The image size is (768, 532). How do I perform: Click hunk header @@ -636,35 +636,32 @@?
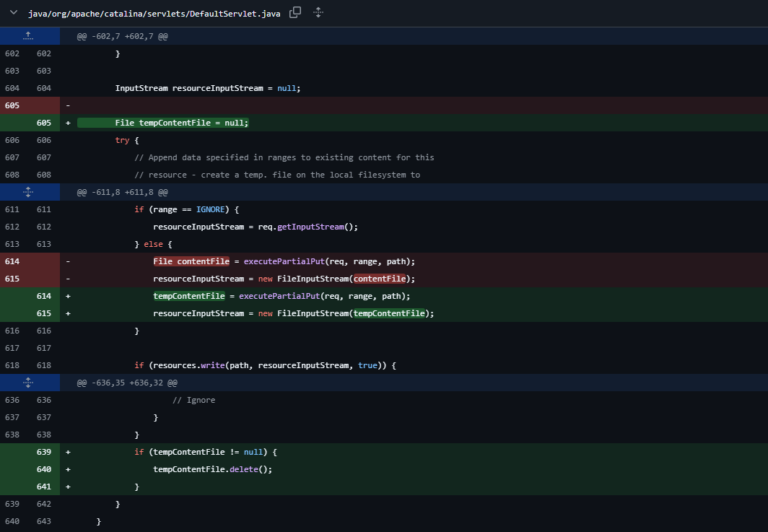[127, 383]
